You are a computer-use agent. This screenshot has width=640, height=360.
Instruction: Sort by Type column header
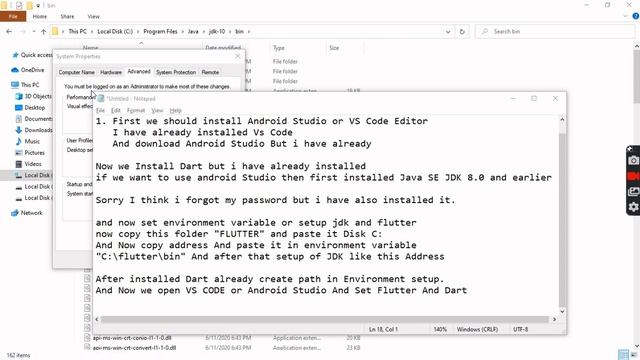(x=279, y=48)
